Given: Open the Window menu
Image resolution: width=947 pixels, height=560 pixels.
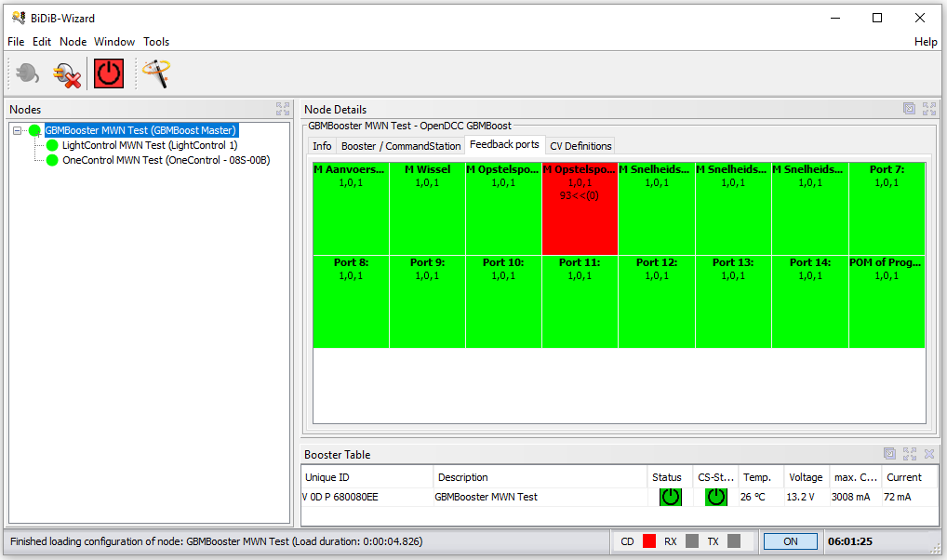Looking at the screenshot, I should pos(114,42).
